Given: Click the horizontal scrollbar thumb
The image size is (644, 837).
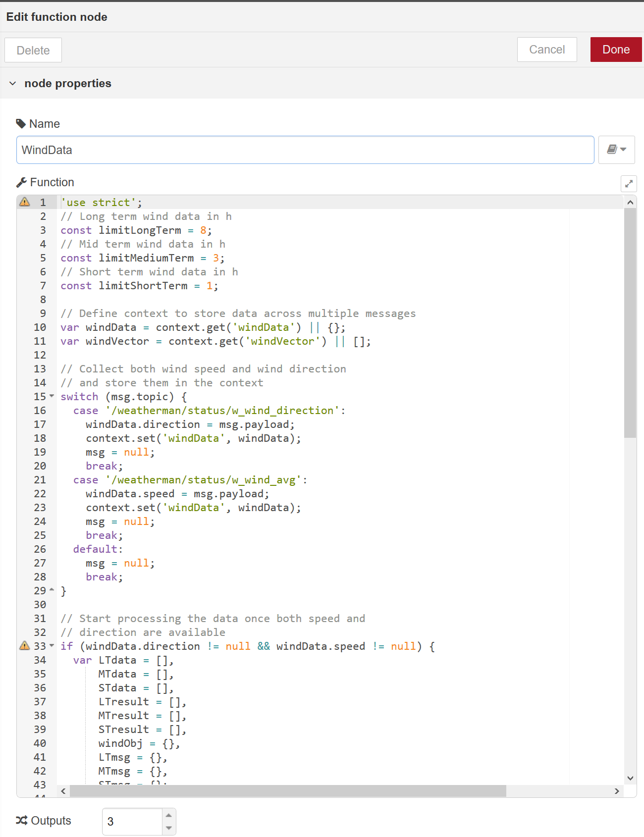Looking at the screenshot, I should [x=288, y=791].
